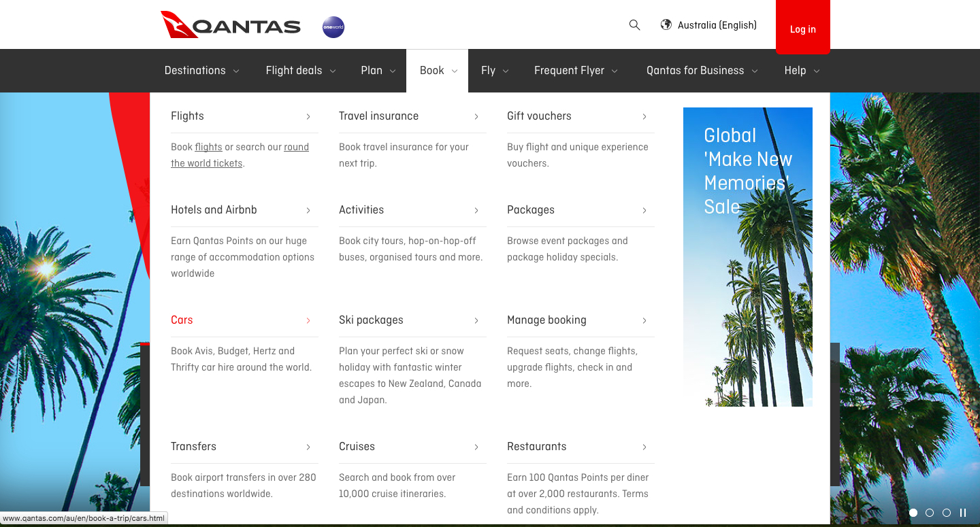Select the third carousel slide dot
Screen dimensions: 980x527
[947, 513]
